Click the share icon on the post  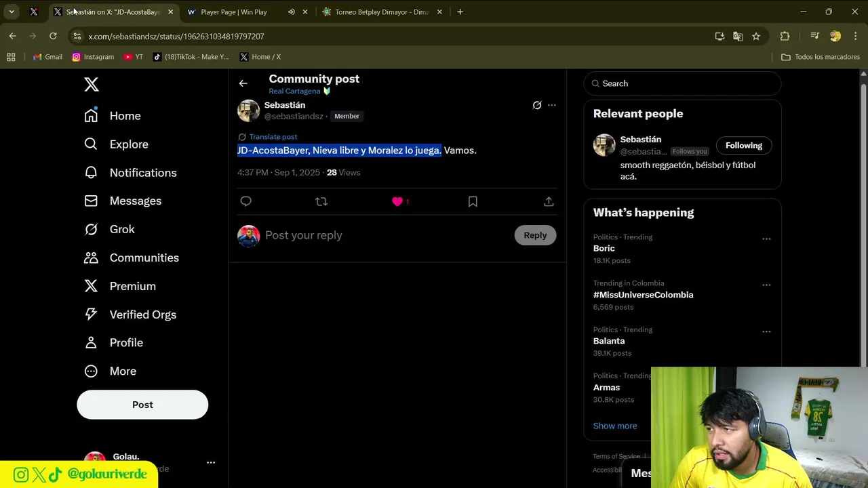(549, 201)
